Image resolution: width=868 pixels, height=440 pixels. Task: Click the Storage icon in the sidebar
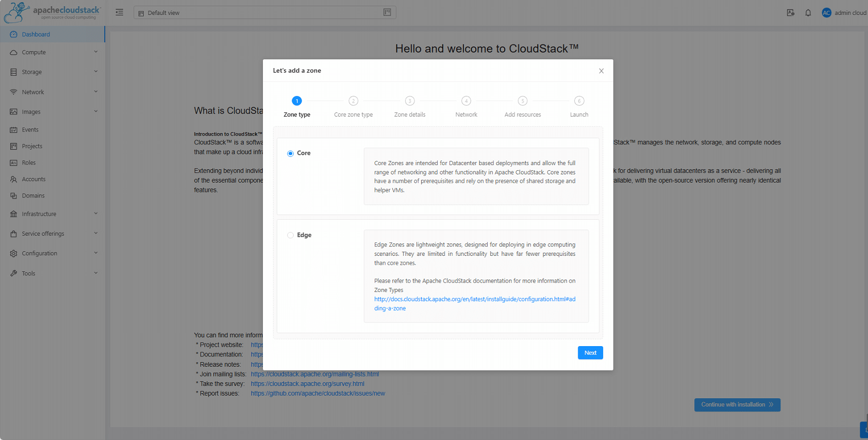(13, 72)
